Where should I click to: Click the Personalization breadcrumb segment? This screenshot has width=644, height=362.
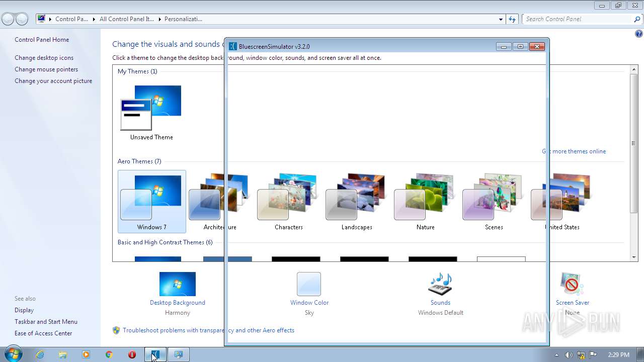tap(183, 19)
